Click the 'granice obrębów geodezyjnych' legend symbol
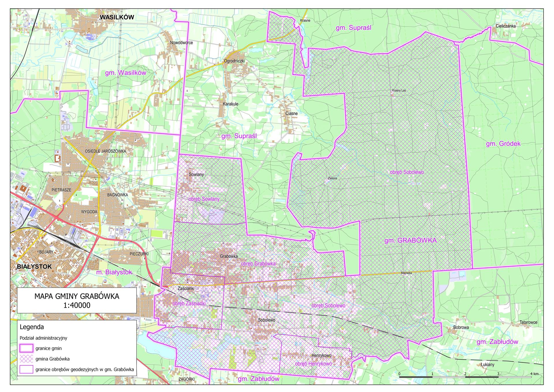 tap(27, 369)
